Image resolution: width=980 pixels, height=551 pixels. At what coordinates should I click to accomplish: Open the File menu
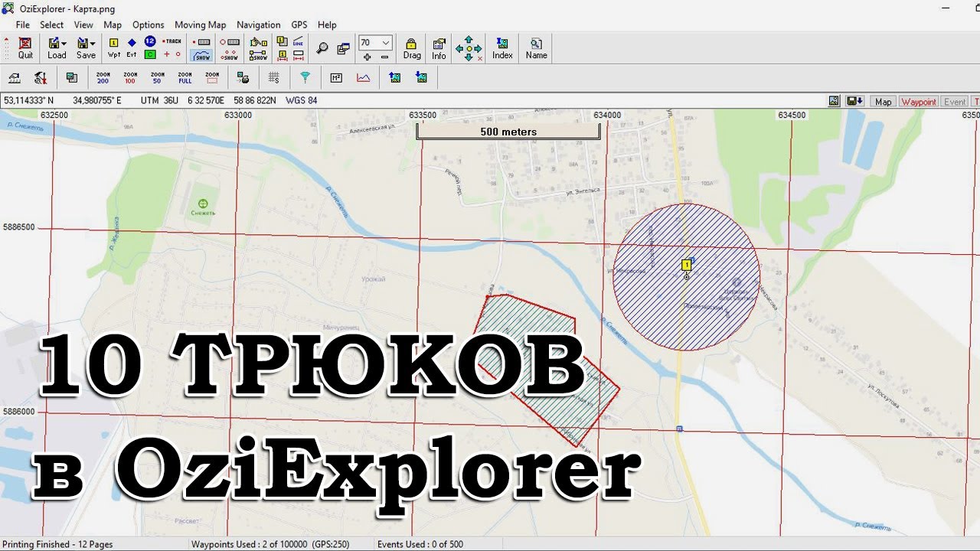click(23, 24)
